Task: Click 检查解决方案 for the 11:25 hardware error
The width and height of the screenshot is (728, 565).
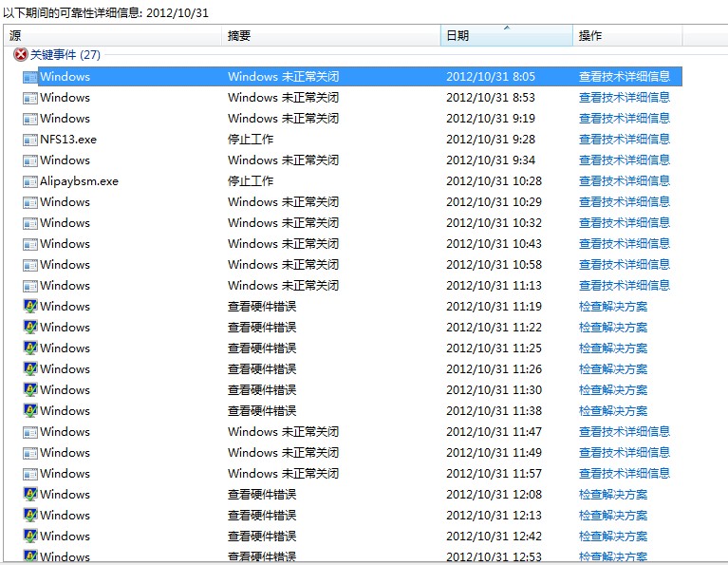Action: [613, 348]
